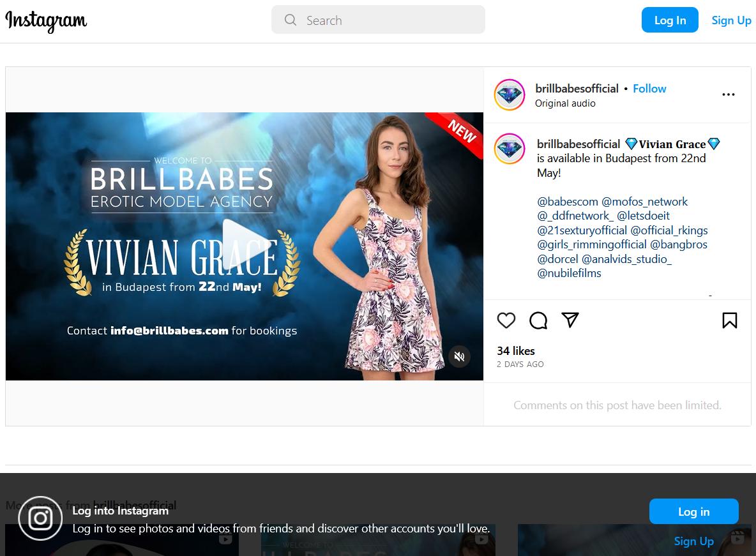Open the @nubilefilms mention
Image resolution: width=756 pixels, height=556 pixels.
click(x=569, y=273)
